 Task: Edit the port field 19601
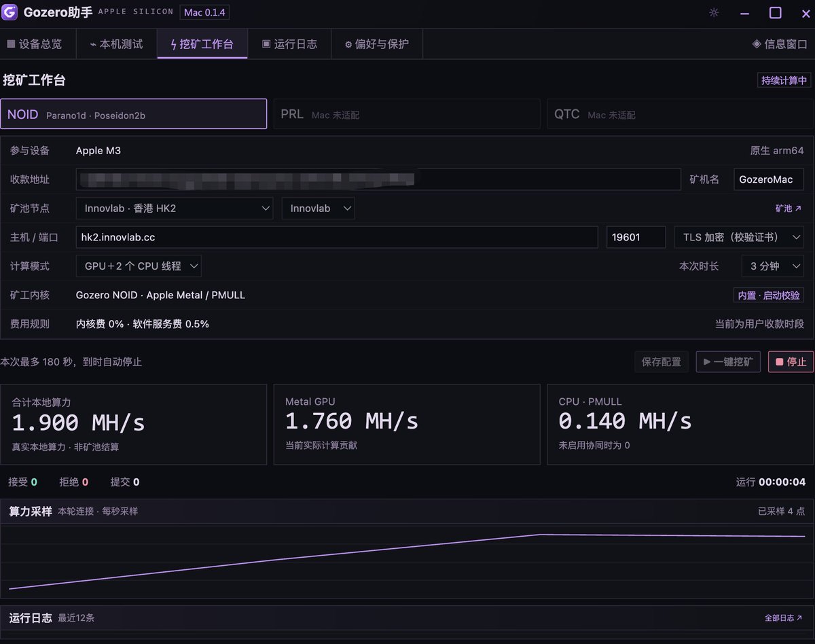pyautogui.click(x=636, y=237)
